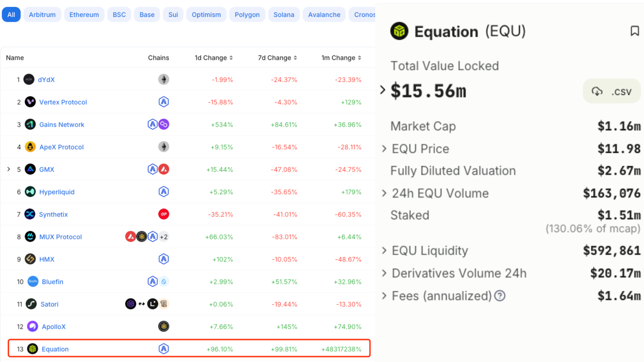The width and height of the screenshot is (644, 362).
Task: Click the BSC chain icon in ApolloX row
Action: [163, 326]
